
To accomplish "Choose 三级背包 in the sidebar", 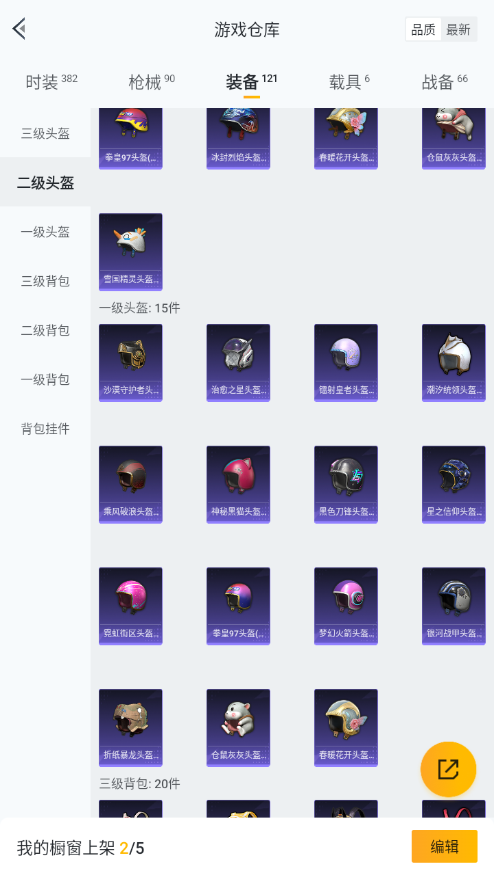I will 45,281.
